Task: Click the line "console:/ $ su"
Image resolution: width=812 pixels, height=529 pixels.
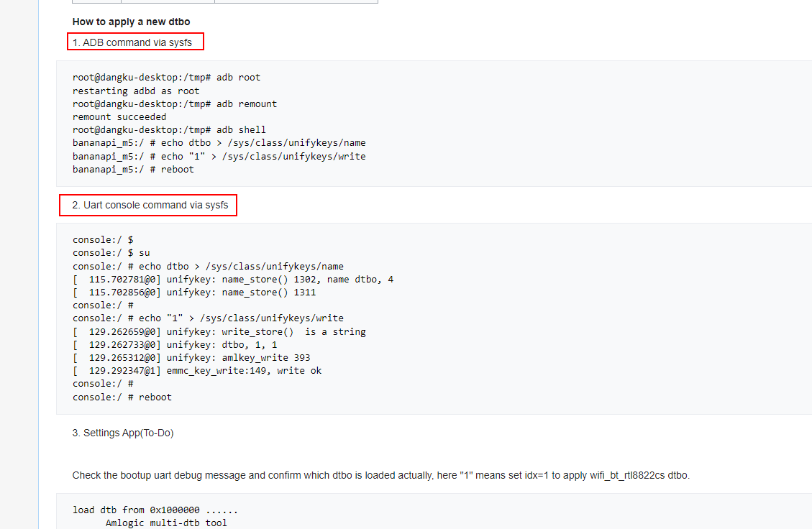Action: (111, 252)
